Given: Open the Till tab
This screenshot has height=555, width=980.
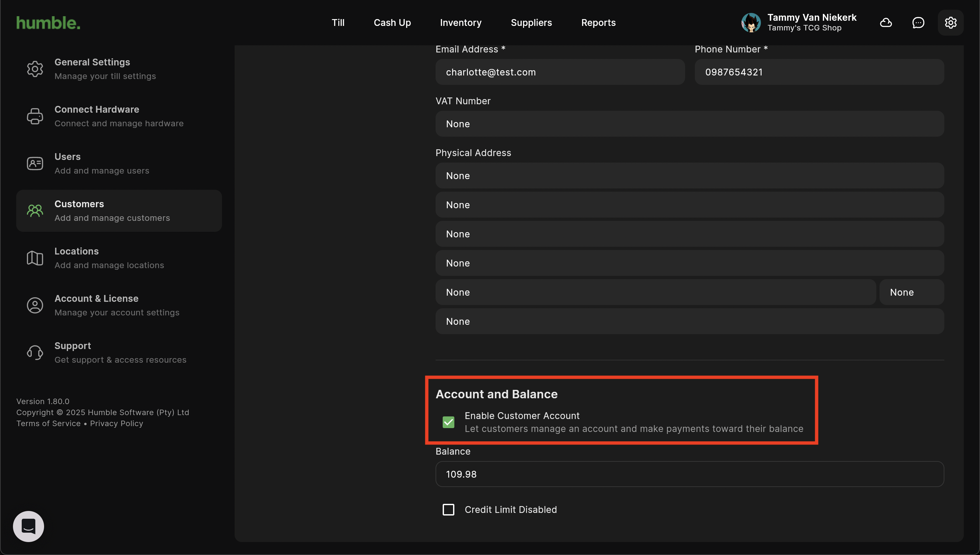Looking at the screenshot, I should (x=338, y=23).
